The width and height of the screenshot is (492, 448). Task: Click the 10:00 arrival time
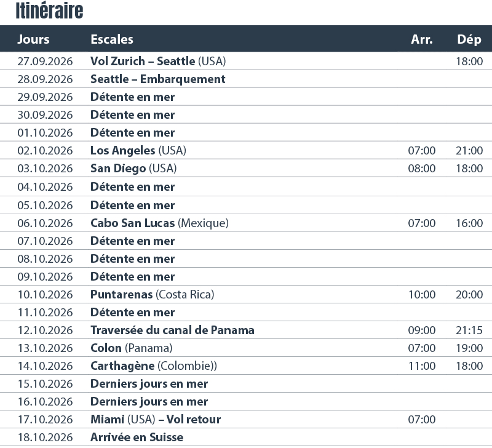click(422, 295)
